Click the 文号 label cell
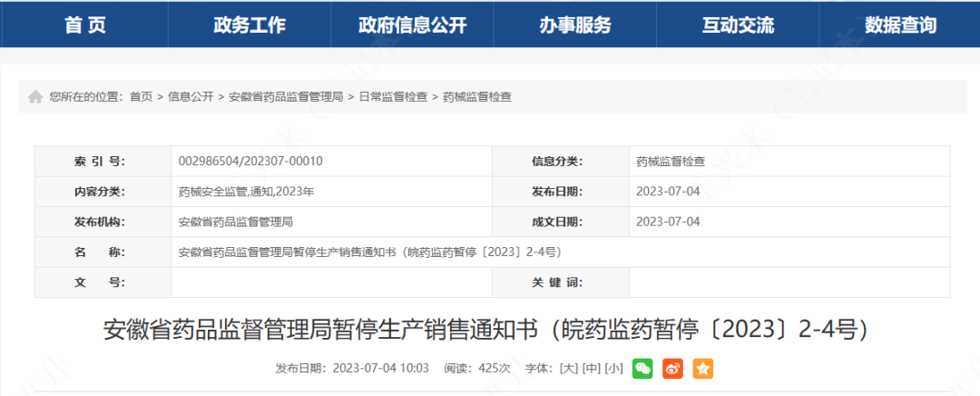The width and height of the screenshot is (980, 396). pyautogui.click(x=103, y=282)
